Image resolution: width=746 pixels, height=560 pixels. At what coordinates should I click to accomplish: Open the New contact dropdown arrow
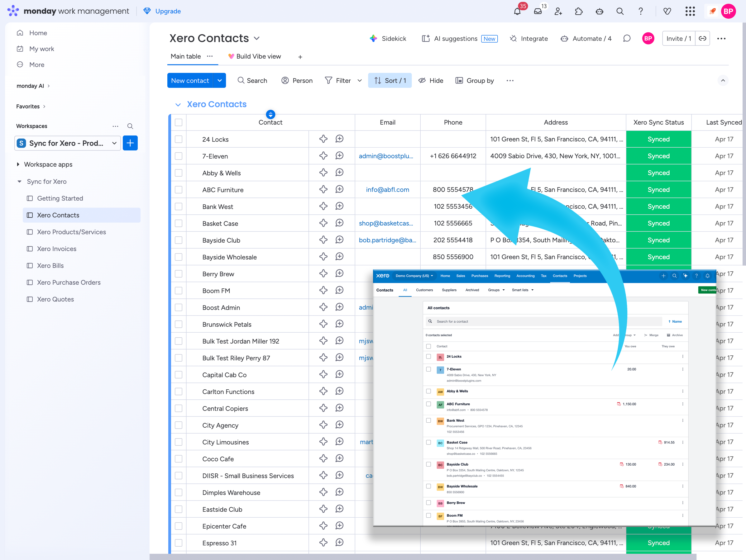[x=220, y=81]
